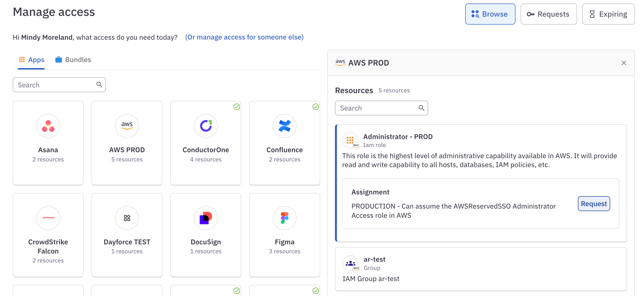This screenshot has height=296, width=644.
Task: Click the orange grid icon beside Apps
Action: pyautogui.click(x=22, y=59)
